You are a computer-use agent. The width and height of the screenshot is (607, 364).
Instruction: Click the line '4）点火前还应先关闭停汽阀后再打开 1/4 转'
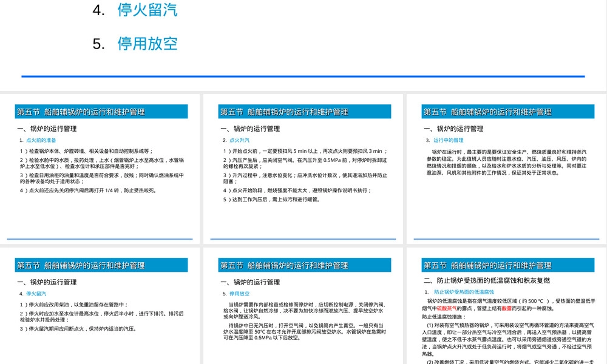89,190
